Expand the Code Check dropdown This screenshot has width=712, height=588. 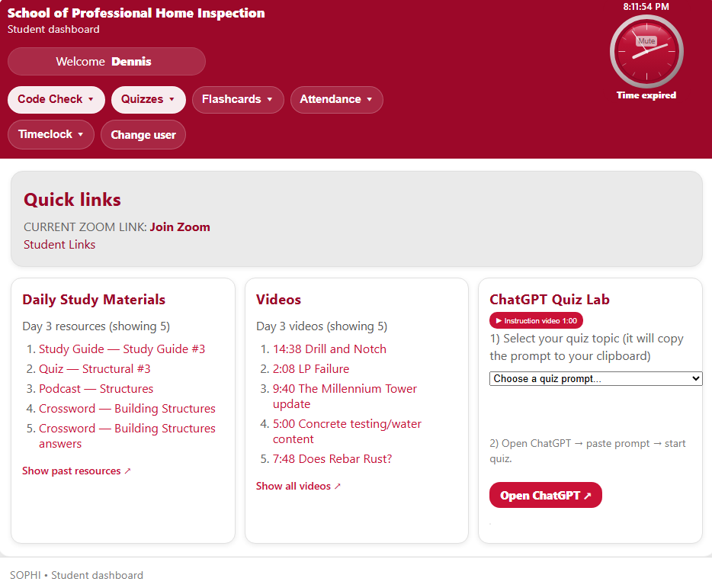(x=56, y=100)
